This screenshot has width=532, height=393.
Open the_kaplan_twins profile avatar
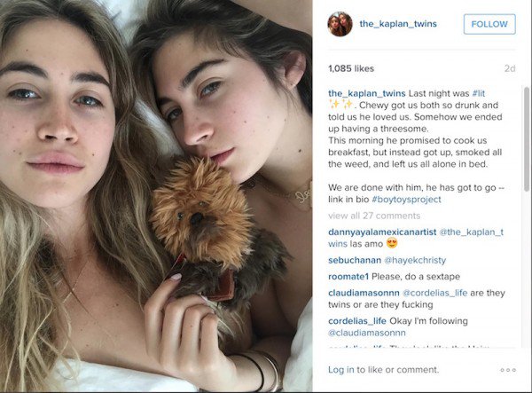coord(340,24)
